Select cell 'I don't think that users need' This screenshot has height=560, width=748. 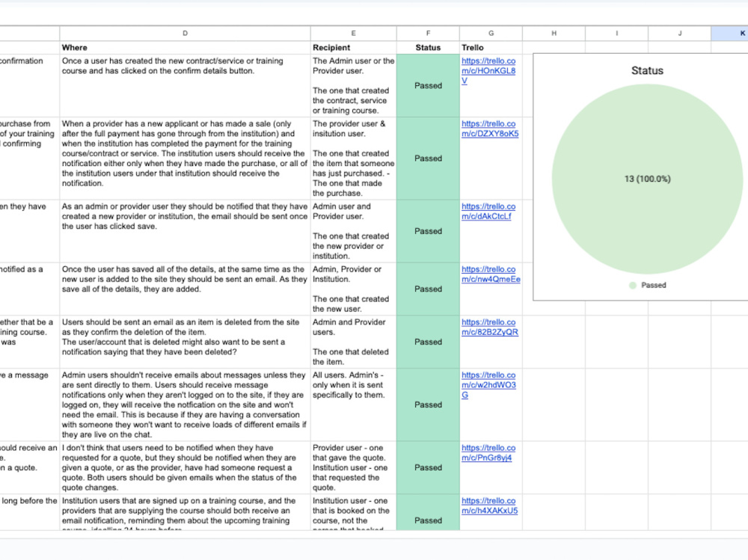pyautogui.click(x=185, y=468)
